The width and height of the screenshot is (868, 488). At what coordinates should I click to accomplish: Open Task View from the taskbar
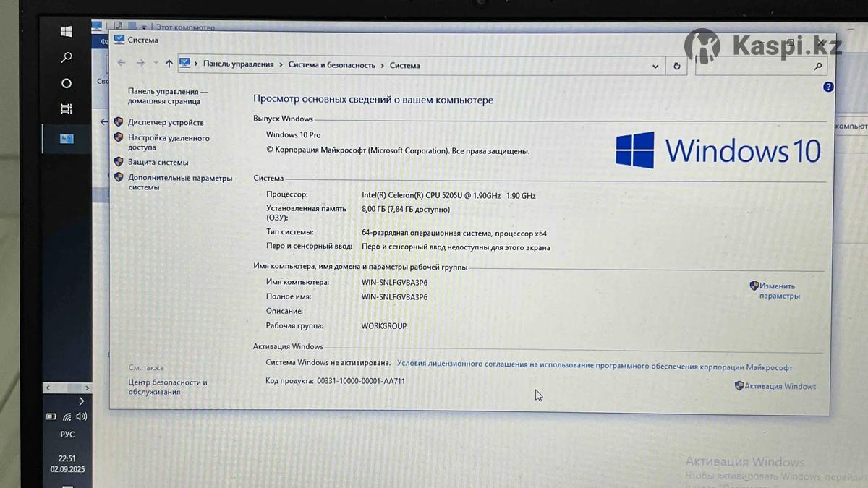tap(67, 109)
